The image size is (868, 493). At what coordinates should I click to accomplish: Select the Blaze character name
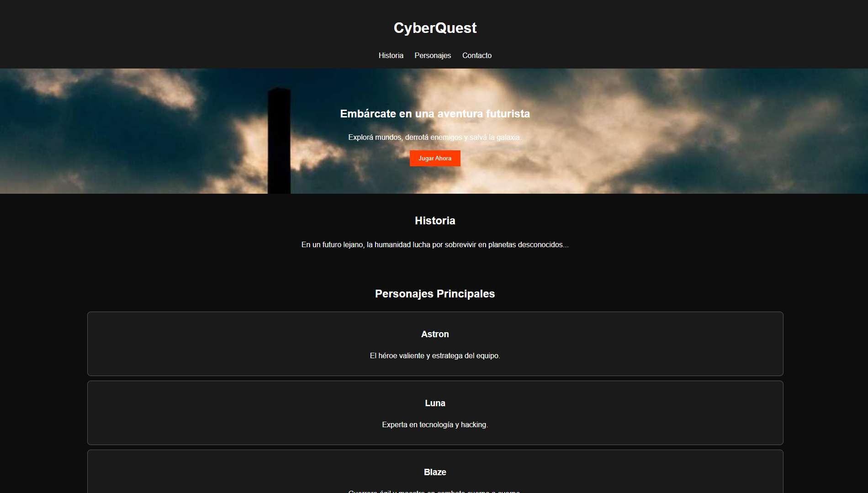click(x=435, y=472)
